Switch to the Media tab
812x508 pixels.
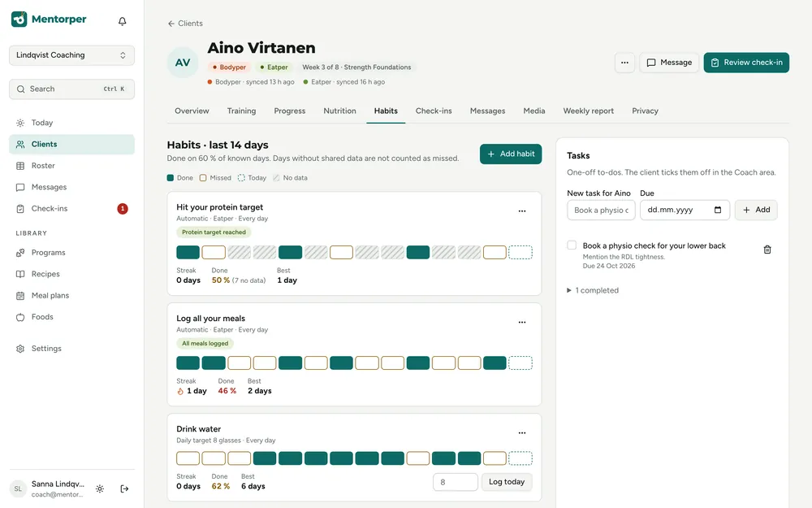(534, 111)
